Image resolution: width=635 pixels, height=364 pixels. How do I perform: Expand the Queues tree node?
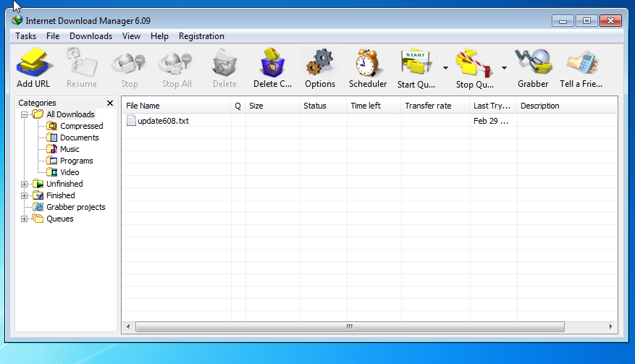point(25,219)
